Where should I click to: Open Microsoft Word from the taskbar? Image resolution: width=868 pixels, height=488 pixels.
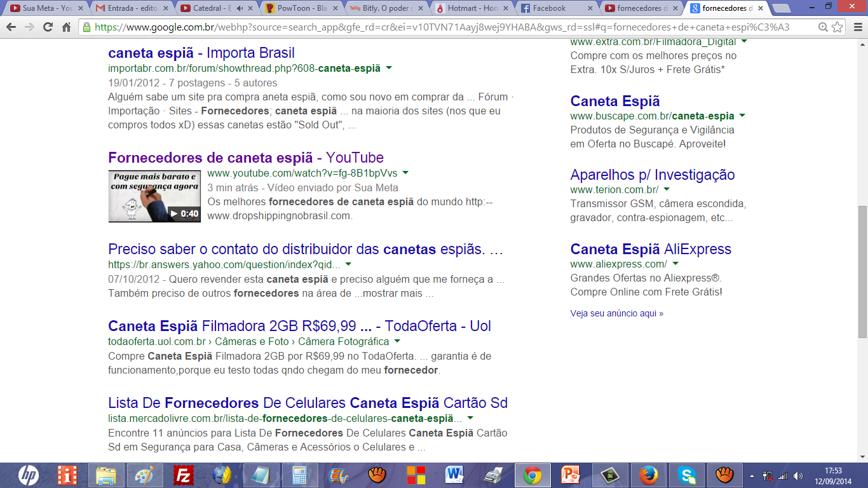click(x=454, y=475)
